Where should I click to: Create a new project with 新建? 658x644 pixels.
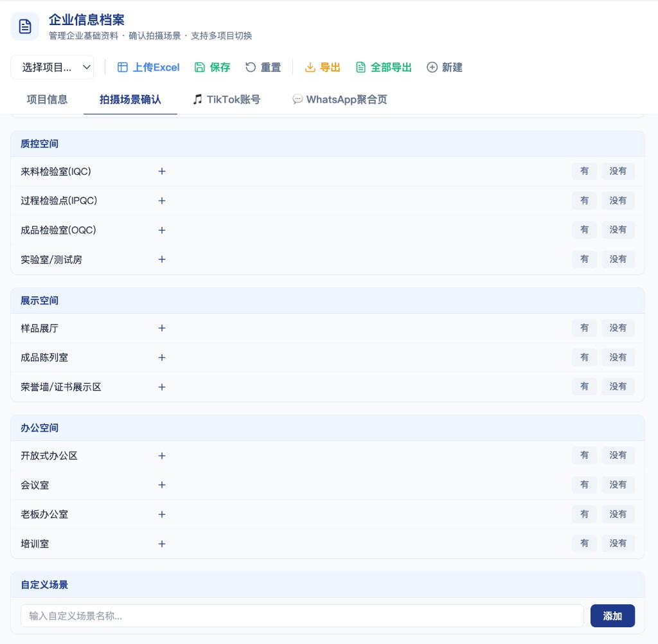[445, 67]
